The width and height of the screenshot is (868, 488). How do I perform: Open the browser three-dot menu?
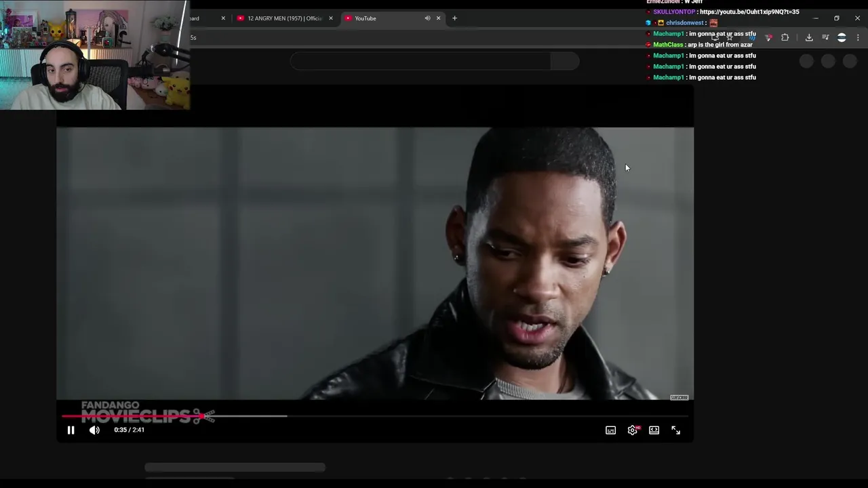click(858, 38)
